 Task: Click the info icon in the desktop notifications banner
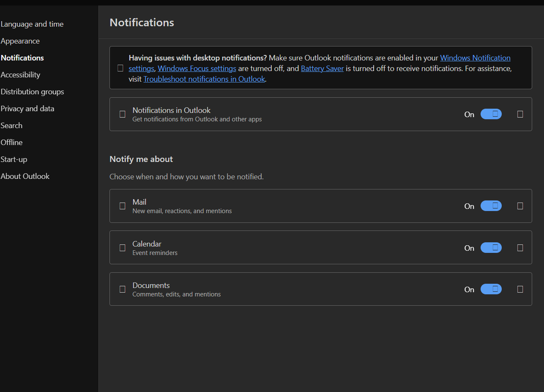[120, 68]
